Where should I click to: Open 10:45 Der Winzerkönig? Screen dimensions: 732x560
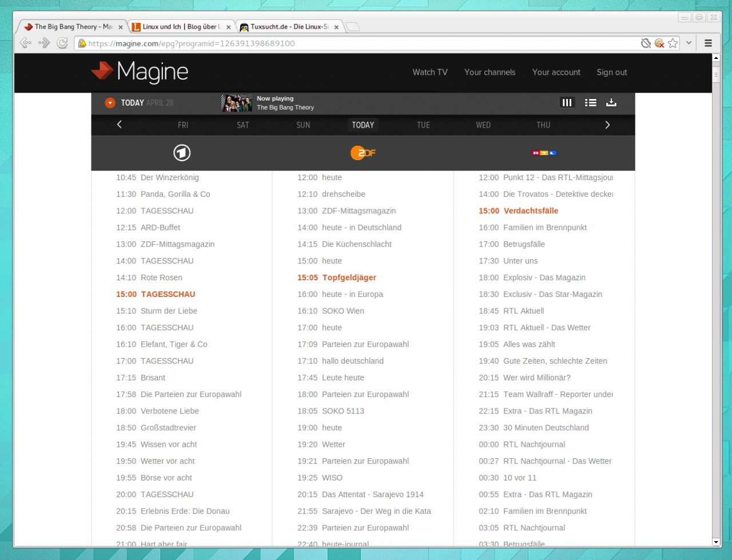pyautogui.click(x=158, y=177)
